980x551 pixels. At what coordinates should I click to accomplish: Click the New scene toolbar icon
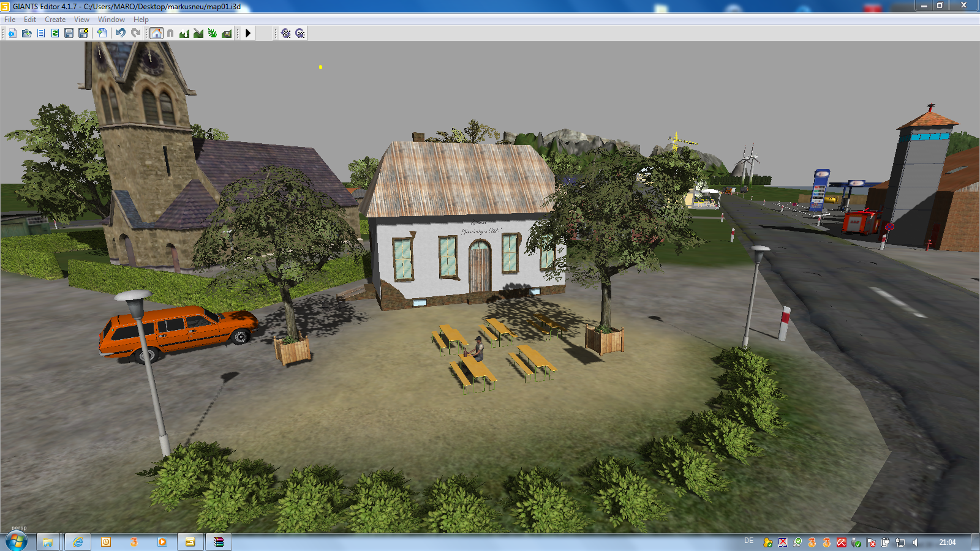(12, 33)
